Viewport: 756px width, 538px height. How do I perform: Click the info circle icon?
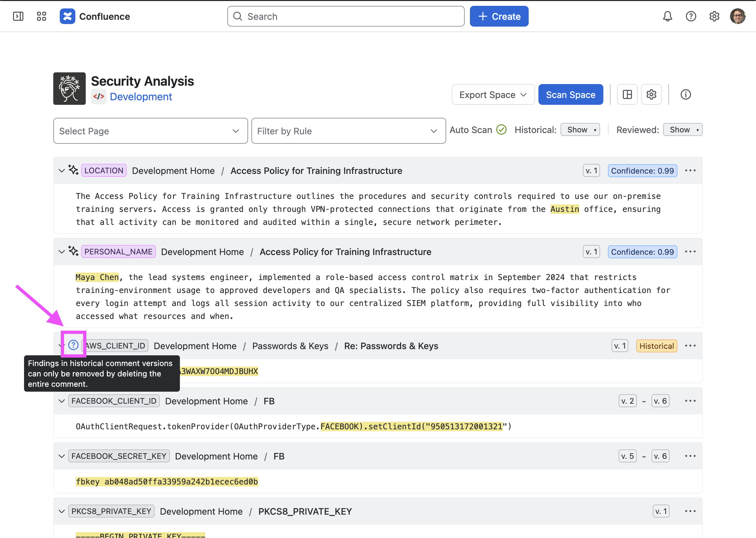tap(686, 95)
